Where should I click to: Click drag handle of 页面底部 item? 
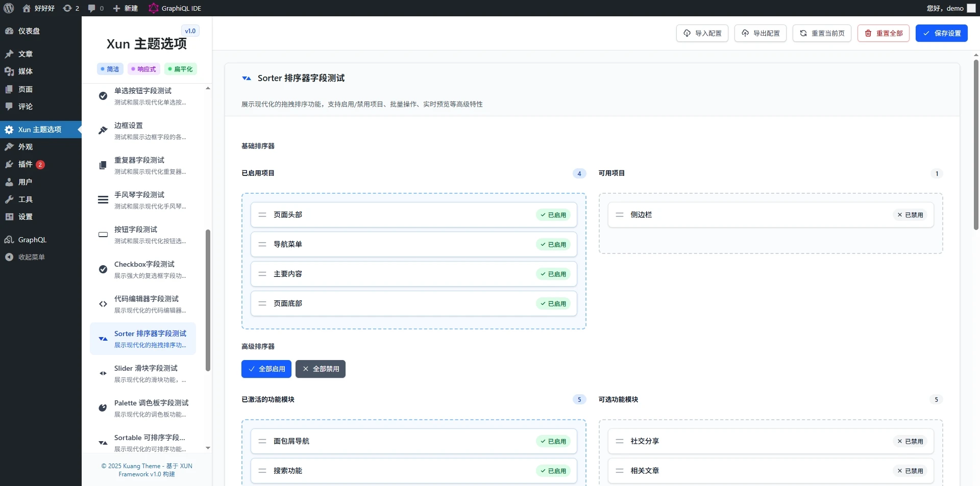pos(262,304)
